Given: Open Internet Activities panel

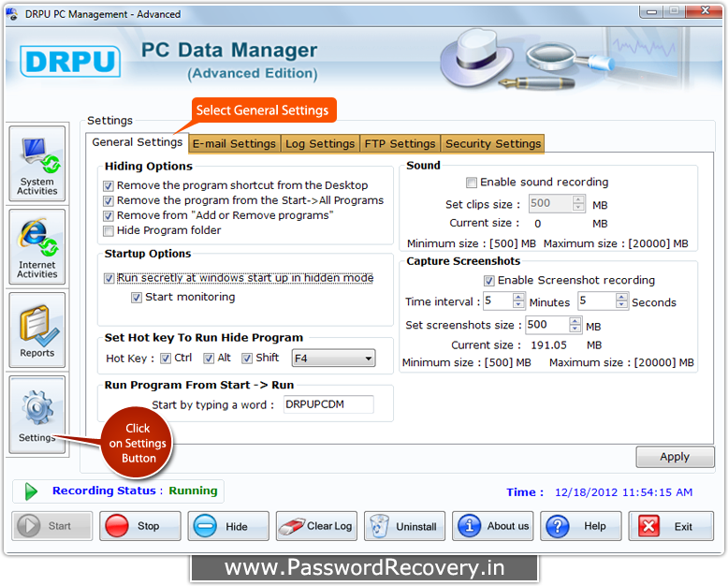Looking at the screenshot, I should click(x=37, y=246).
